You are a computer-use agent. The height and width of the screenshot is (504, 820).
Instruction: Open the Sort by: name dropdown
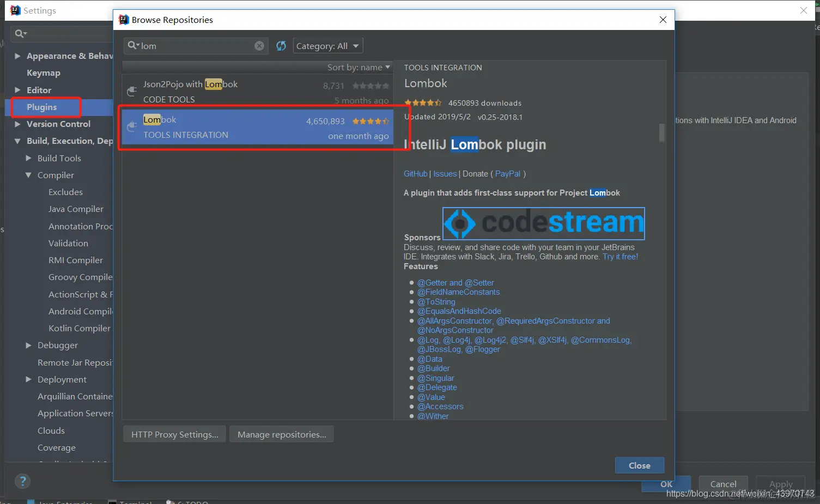pos(359,67)
